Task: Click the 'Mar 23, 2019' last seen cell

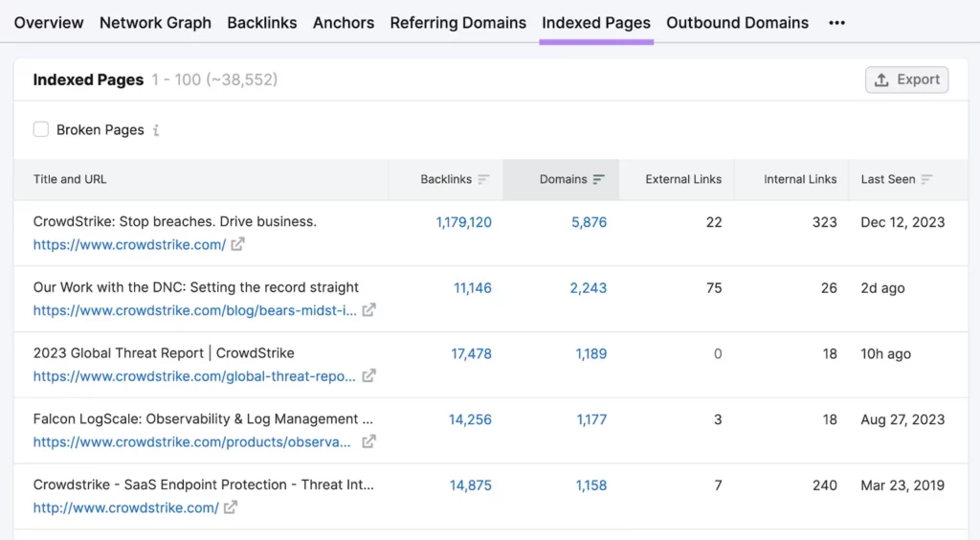Action: click(x=902, y=485)
